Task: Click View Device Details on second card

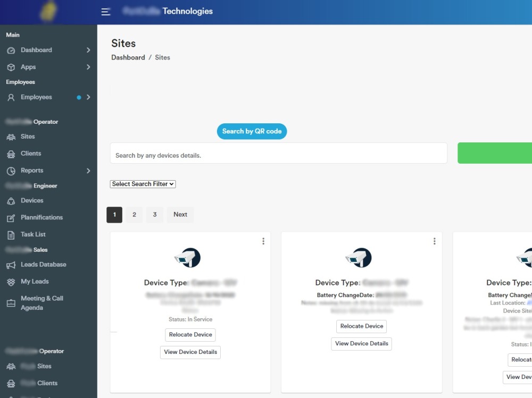Action: tap(362, 344)
